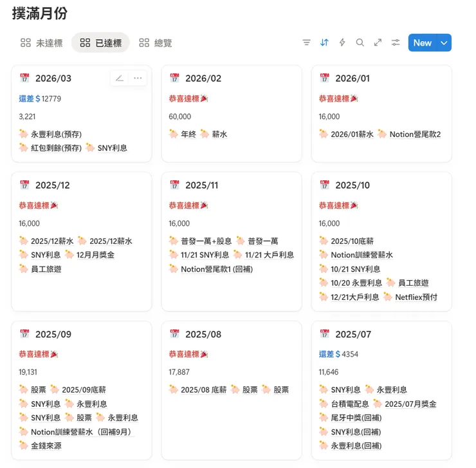Open the database search icon
476x468 pixels.
(360, 42)
